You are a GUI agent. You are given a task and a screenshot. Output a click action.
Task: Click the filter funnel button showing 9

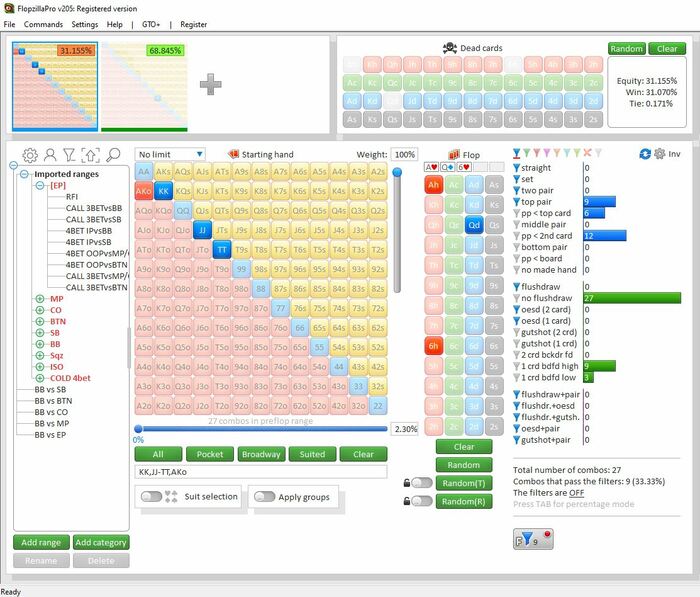(x=533, y=539)
